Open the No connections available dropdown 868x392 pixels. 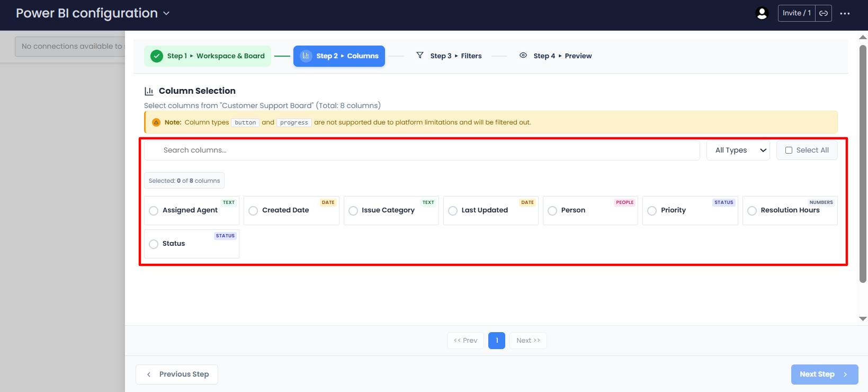tap(70, 47)
